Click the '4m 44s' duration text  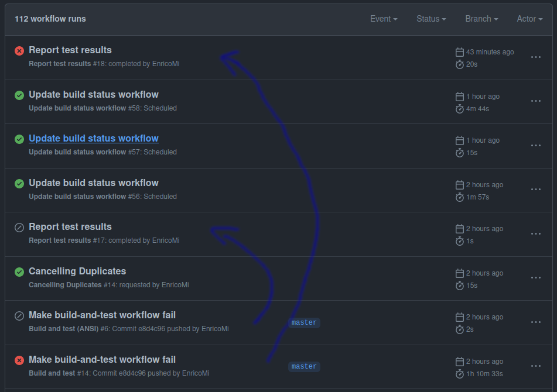click(x=477, y=109)
